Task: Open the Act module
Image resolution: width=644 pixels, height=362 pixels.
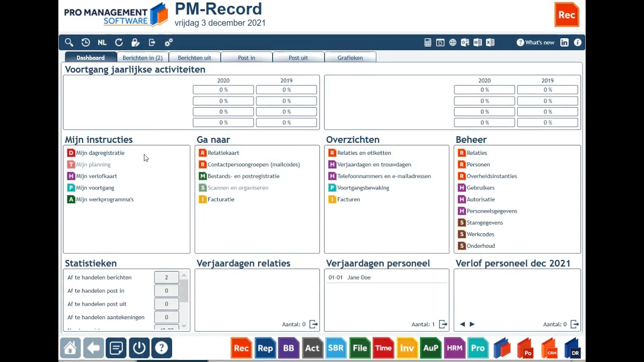Action: pyautogui.click(x=312, y=348)
